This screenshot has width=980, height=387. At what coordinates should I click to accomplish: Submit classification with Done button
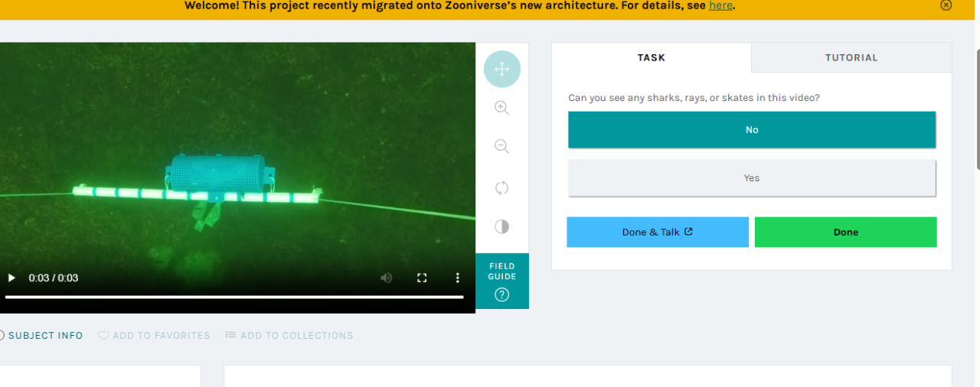click(x=846, y=232)
